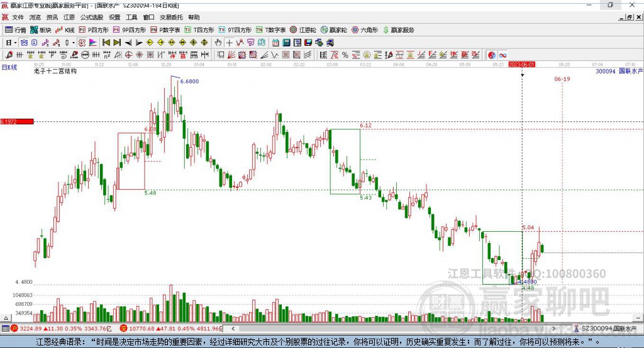Open the 江恩 menu
Image resolution: width=644 pixels, height=348 pixels.
[x=69, y=18]
